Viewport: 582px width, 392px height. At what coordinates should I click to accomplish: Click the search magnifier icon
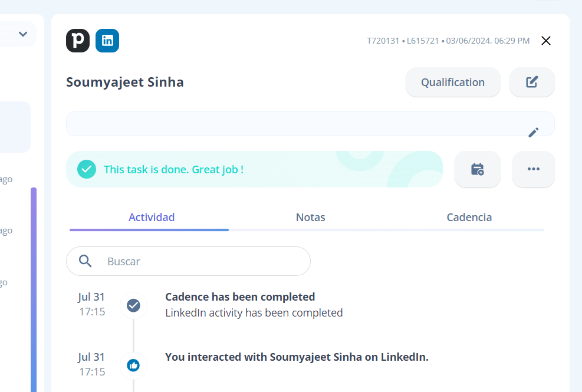tap(86, 261)
